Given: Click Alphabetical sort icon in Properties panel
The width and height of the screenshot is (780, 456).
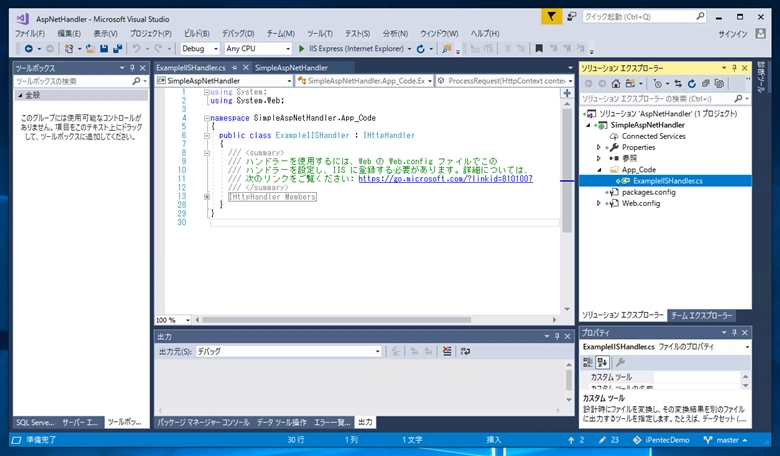Looking at the screenshot, I should point(602,362).
